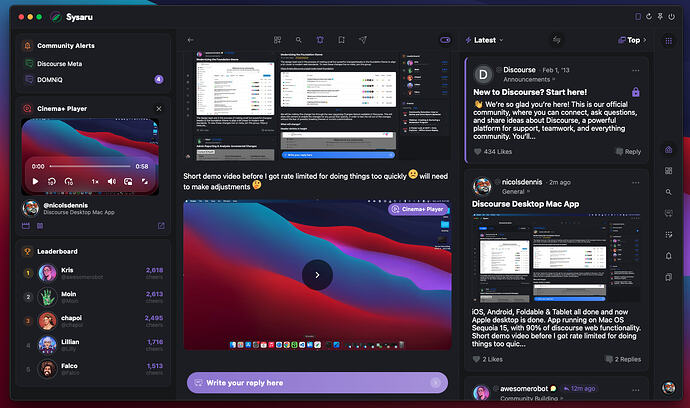Toggle the purple switch in topic toolbar
This screenshot has height=408, width=690.
click(x=445, y=40)
